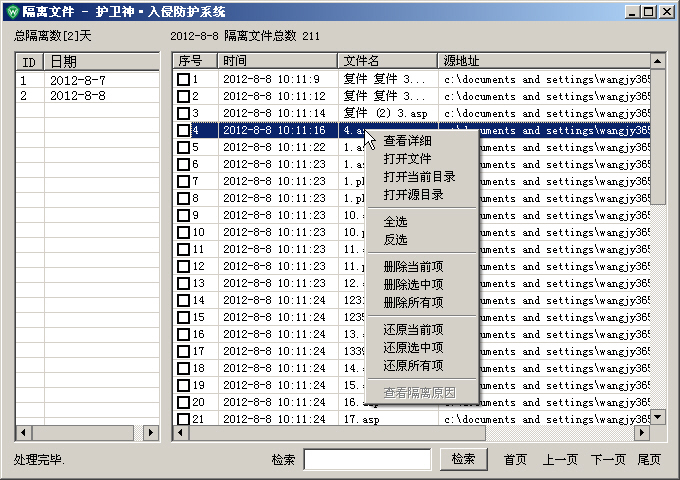
Task: Click file list horizontal scroll right arrow
Action: 643,433
